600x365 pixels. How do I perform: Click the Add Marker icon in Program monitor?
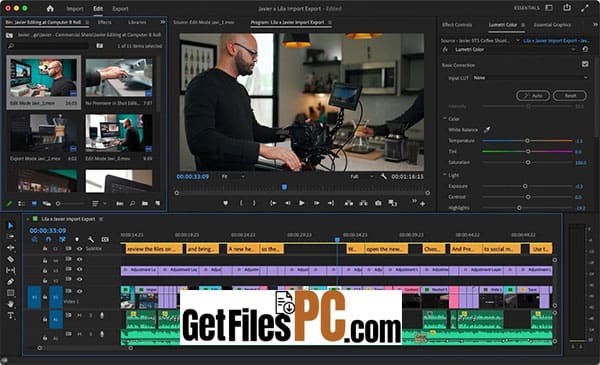(226, 203)
